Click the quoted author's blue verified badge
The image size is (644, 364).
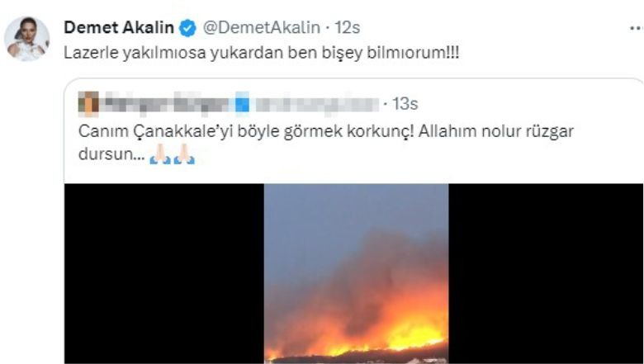242,103
